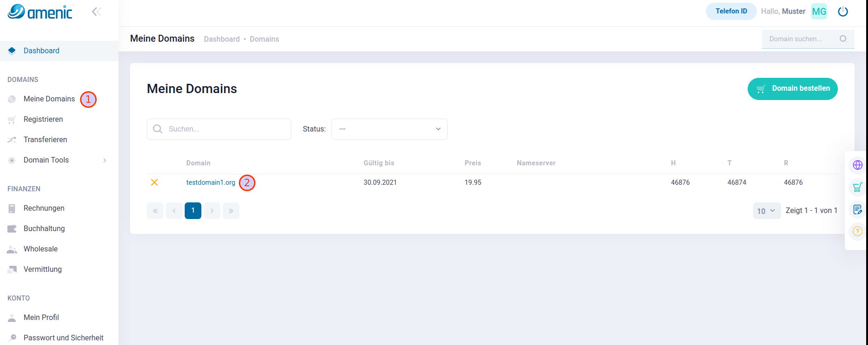Open the testdomain1.org link
Screen dimensions: 868x345
211,182
